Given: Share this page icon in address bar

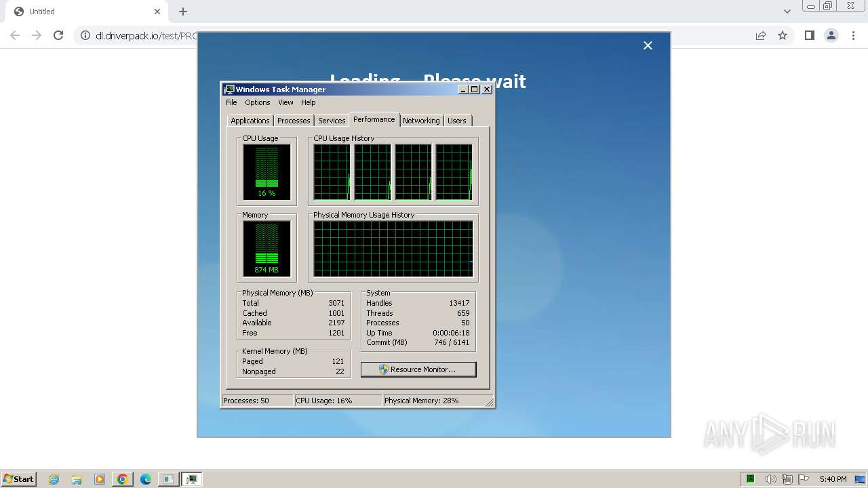Looking at the screenshot, I should click(761, 35).
